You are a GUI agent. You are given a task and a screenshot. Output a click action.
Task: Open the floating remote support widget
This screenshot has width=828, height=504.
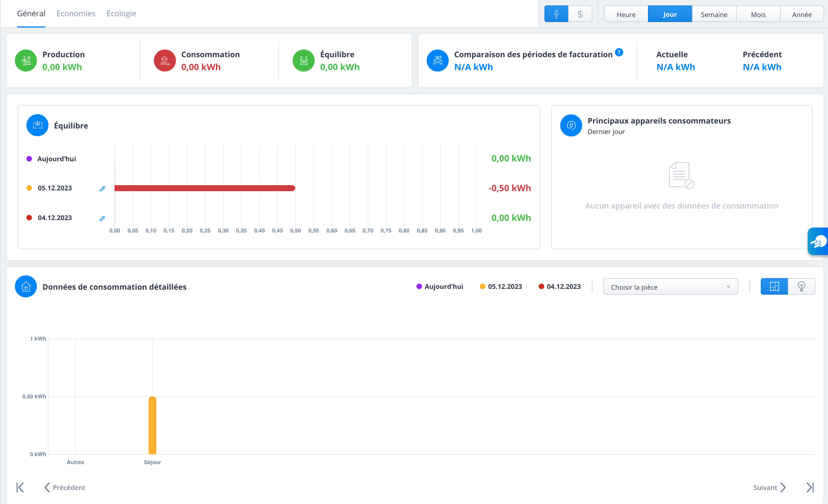pyautogui.click(x=818, y=242)
